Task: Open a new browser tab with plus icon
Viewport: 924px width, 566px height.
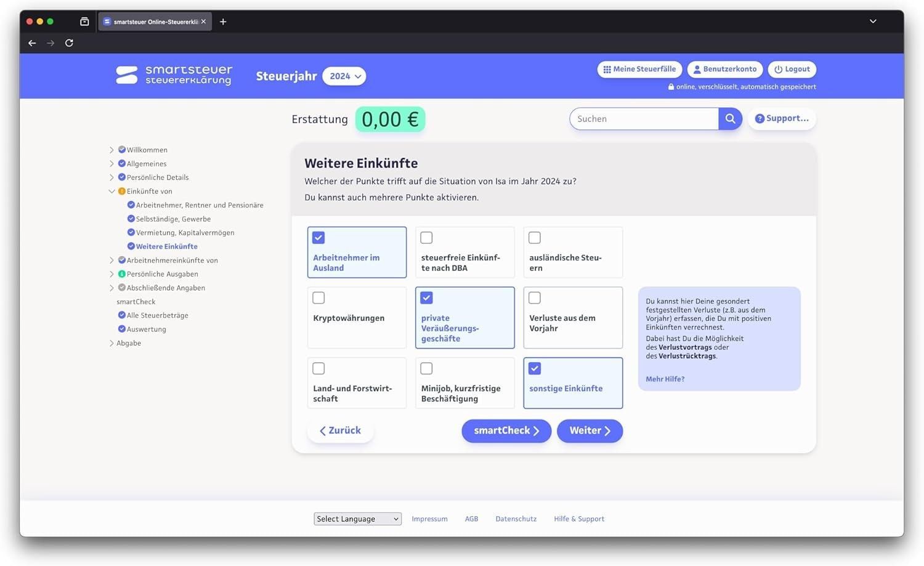Action: 223,22
